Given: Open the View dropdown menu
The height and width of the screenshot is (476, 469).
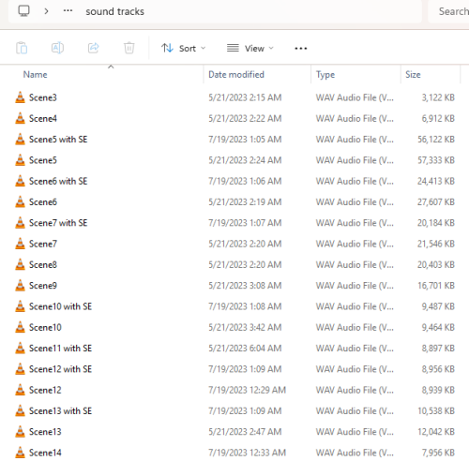Looking at the screenshot, I should pyautogui.click(x=250, y=49).
